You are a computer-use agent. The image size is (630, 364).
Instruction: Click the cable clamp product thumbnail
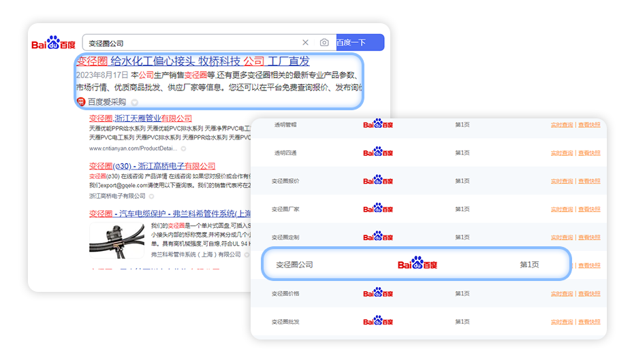click(116, 240)
